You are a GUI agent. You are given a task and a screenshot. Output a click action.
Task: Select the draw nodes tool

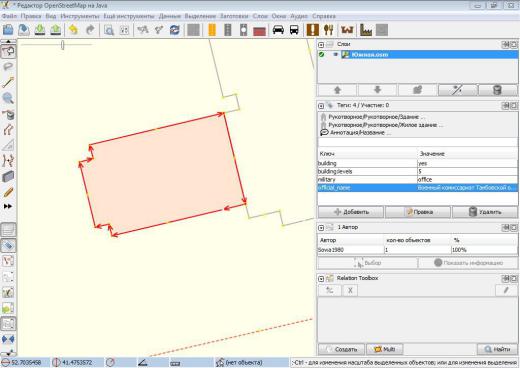point(8,82)
